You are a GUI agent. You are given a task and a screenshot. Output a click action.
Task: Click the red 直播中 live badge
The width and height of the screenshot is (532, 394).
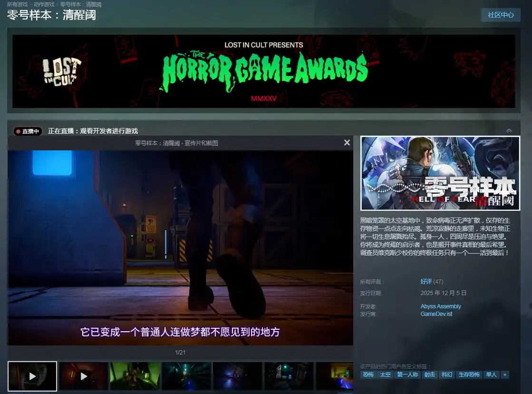point(28,131)
